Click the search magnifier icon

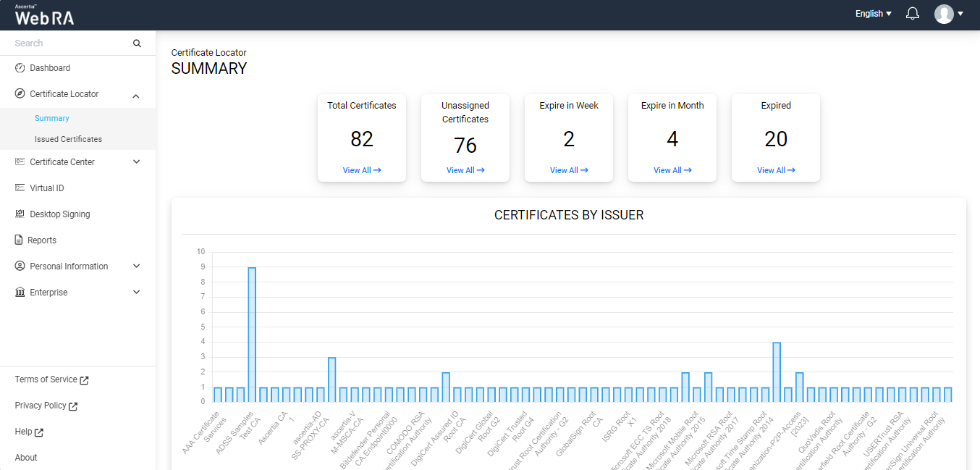[x=137, y=43]
